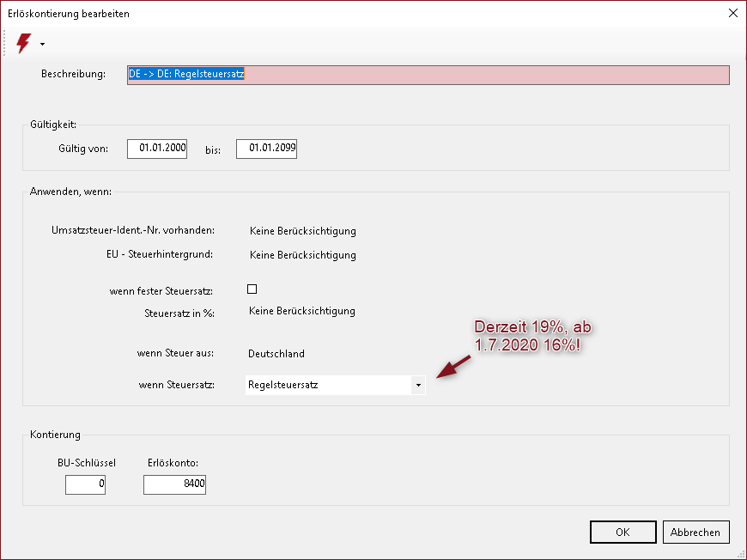Screen dimensions: 747x560
Task: Click the Kontierung group heading
Action: 55,435
